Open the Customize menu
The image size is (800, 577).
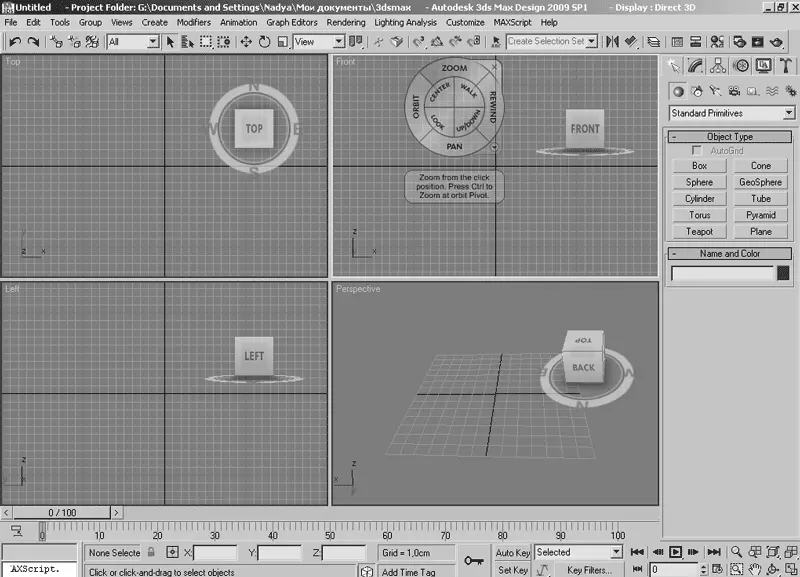coord(465,22)
